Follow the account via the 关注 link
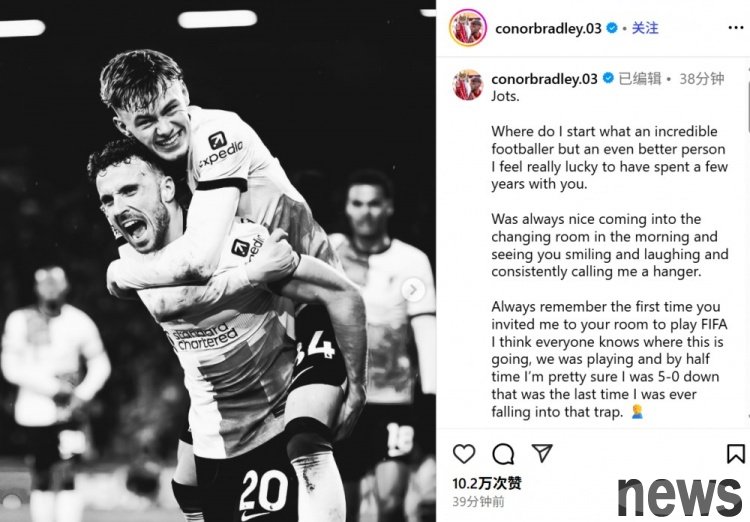The image size is (750, 522). tap(645, 28)
